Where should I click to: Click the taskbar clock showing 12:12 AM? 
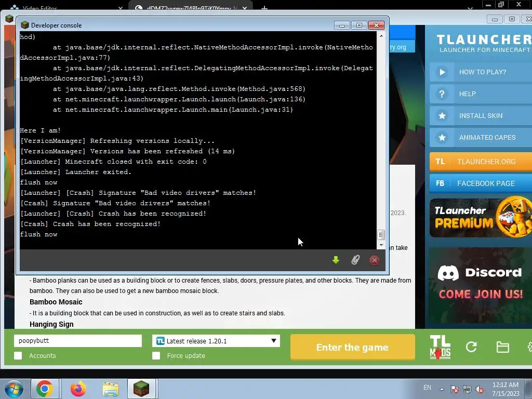click(506, 389)
